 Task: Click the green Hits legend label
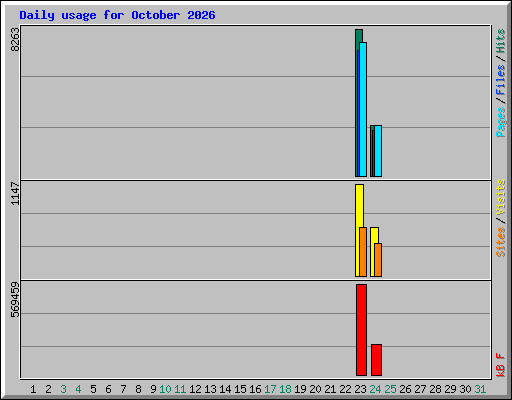[x=501, y=41]
